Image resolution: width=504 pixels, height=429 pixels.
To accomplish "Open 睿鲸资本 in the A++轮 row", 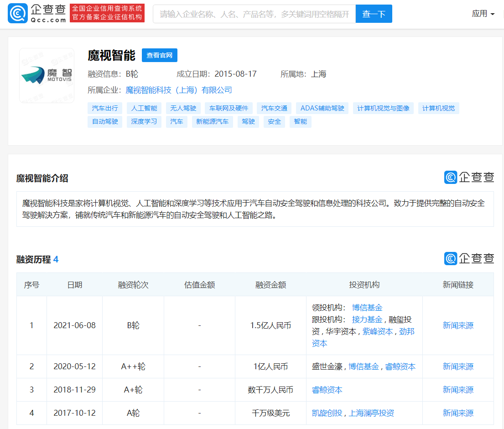I will click(x=400, y=366).
